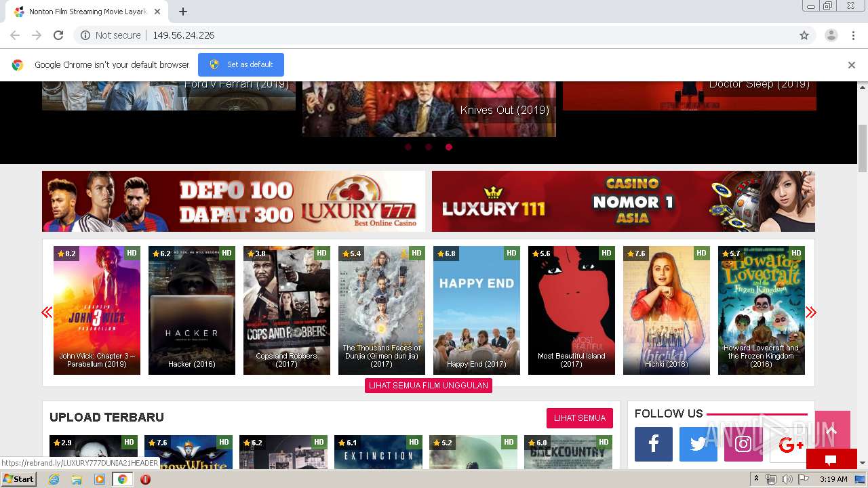Open Most Beautiful Island (2017) poster
868x488 pixels.
point(572,310)
